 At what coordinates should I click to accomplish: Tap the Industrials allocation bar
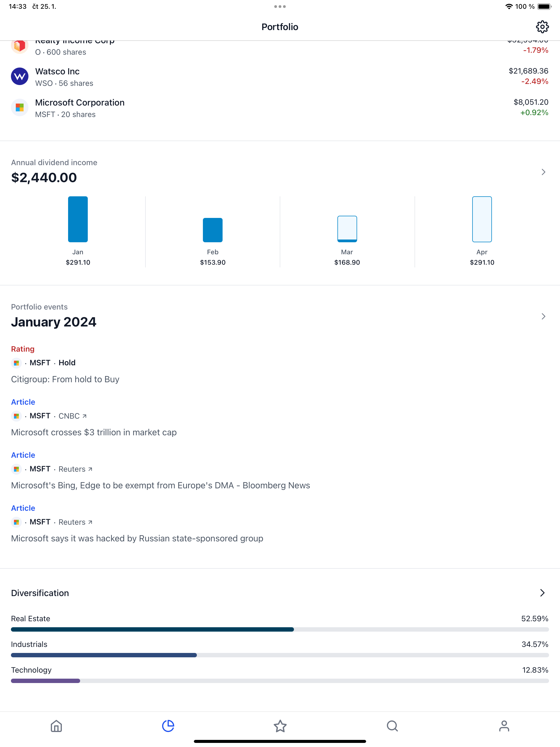(280, 655)
